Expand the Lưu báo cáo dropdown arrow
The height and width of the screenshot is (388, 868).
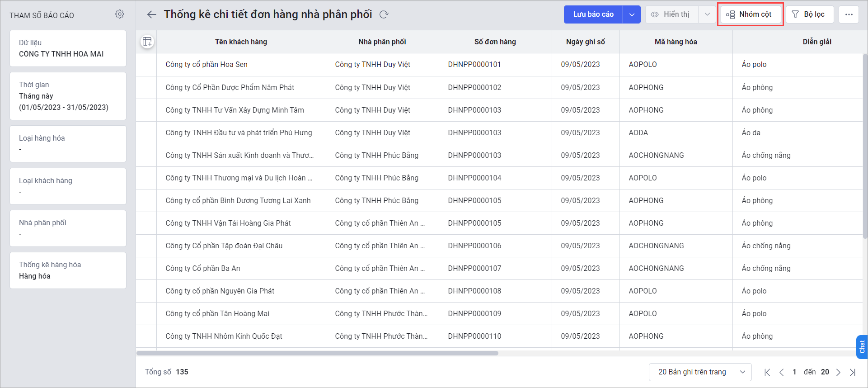(632, 14)
